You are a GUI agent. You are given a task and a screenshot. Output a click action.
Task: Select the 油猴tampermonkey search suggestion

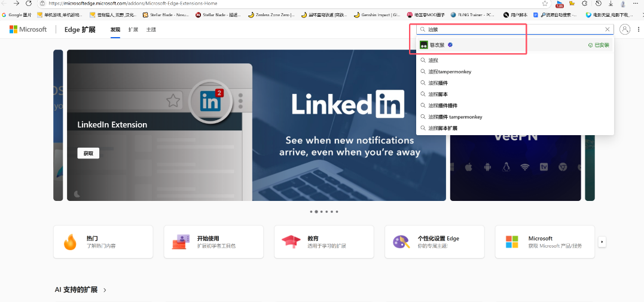[515, 72]
